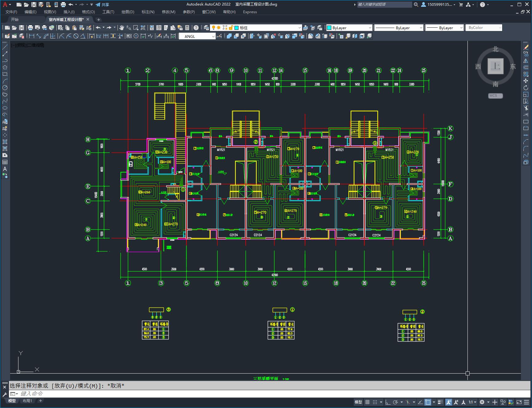
Task: Select the Line draw tool
Action: point(5,47)
